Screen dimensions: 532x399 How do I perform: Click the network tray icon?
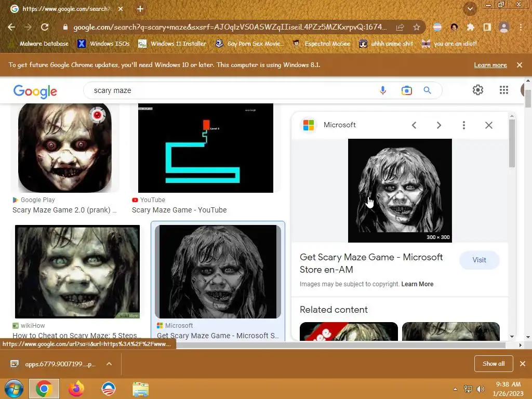(468, 389)
